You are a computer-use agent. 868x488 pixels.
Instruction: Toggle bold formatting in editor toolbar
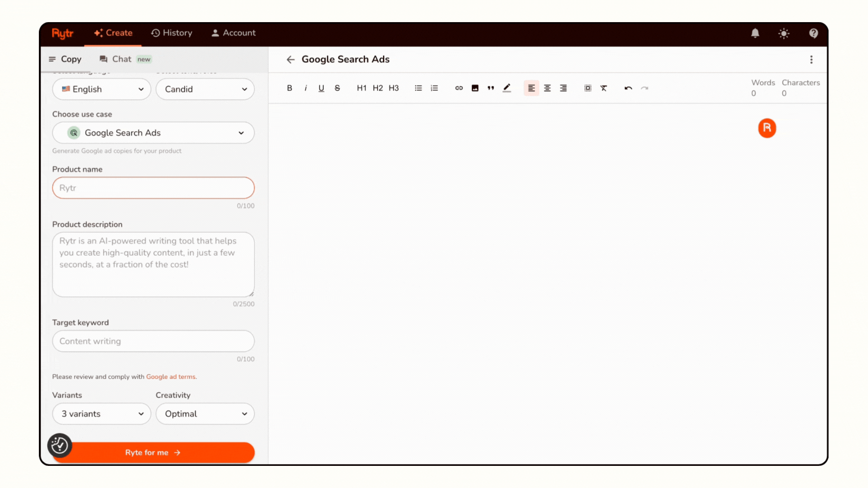[x=289, y=88]
